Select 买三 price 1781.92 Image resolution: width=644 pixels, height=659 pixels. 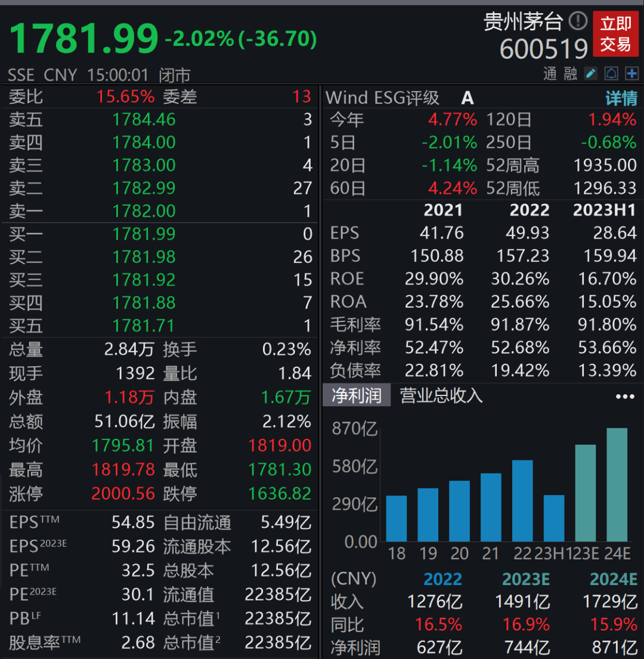tap(144, 280)
